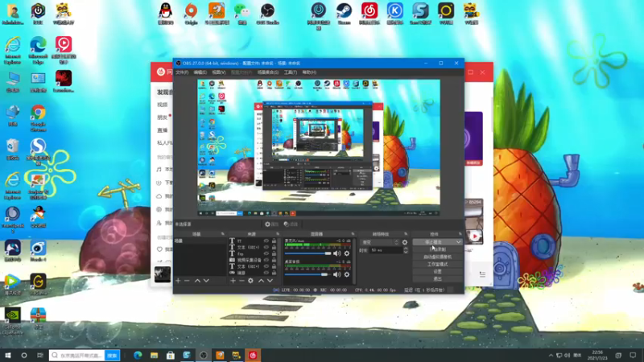This screenshot has width=644, height=362.
Task: Click the start recording button
Action: click(437, 249)
